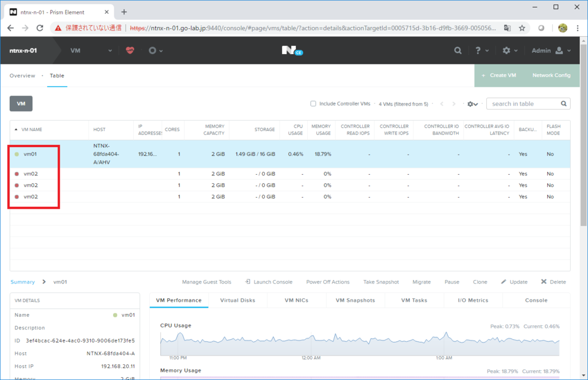Click the table search magnifier icon
Viewport: 588px width, 380px height.
pyautogui.click(x=564, y=103)
